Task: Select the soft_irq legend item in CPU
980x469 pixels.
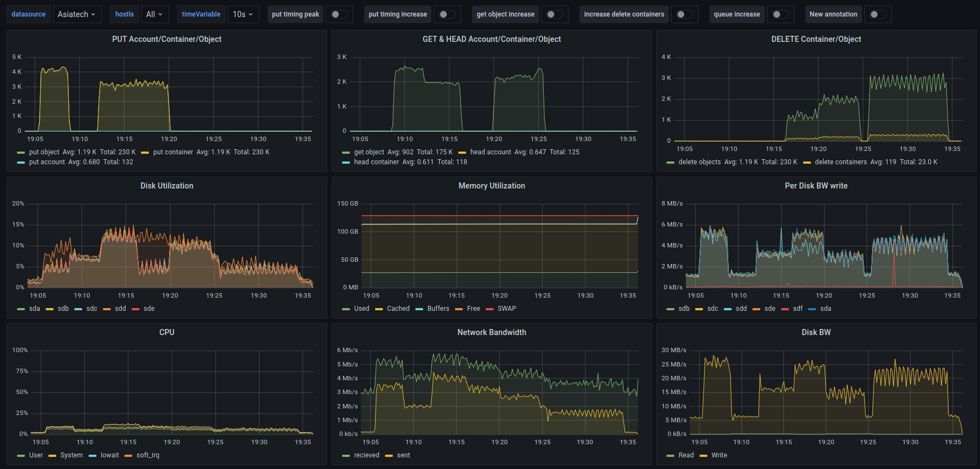Action: click(x=148, y=455)
